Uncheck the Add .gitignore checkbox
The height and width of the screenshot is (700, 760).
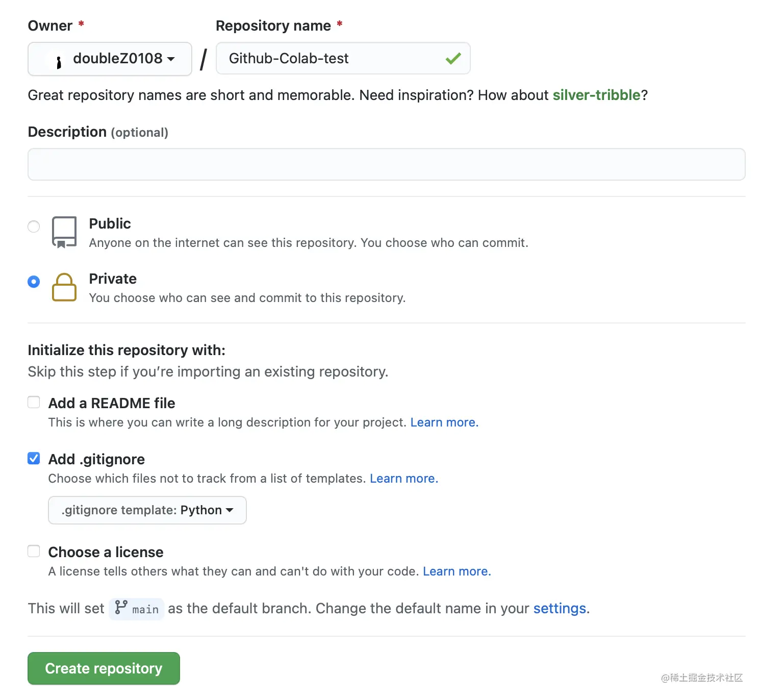pos(34,459)
